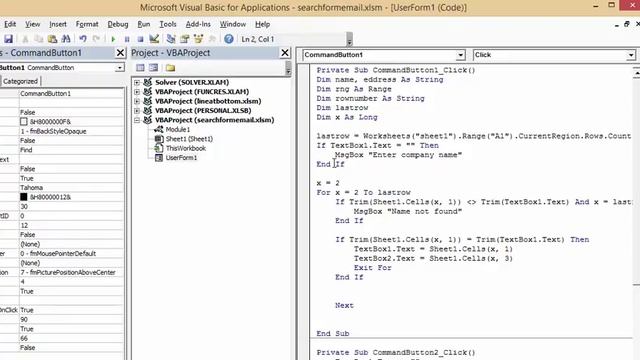Click the Copy icon in the toolbar
Screen dimensions: 640x360
pyautogui.click(x=38, y=39)
